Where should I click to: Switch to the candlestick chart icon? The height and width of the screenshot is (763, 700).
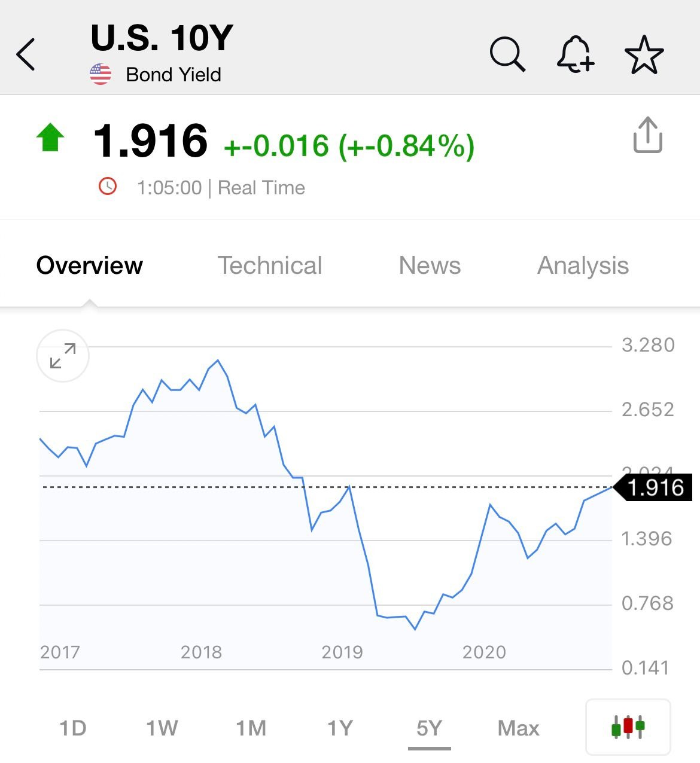click(x=628, y=727)
